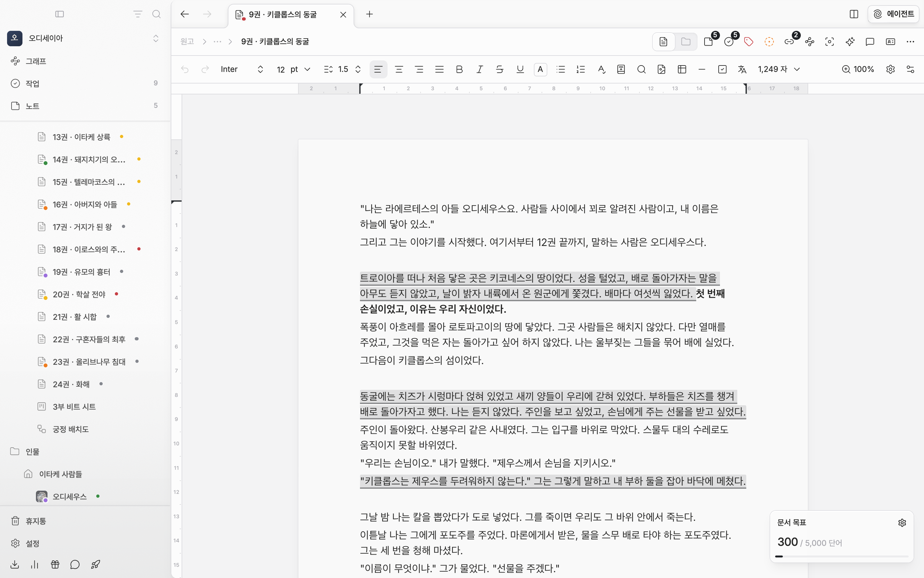This screenshot has height=578, width=924.
Task: Open editor settings gear in toolbar
Action: (890, 69)
